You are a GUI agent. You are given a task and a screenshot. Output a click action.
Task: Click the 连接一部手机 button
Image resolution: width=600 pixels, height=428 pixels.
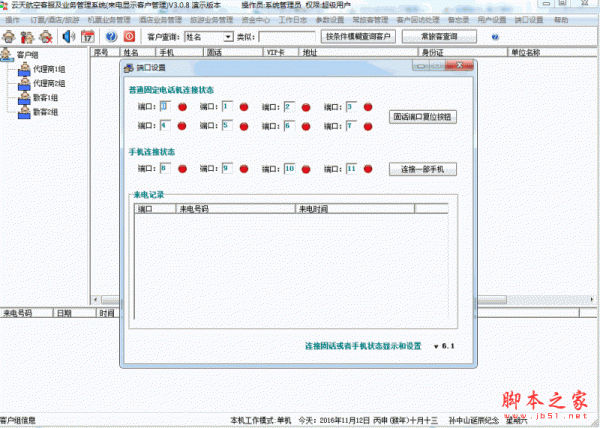click(x=422, y=169)
